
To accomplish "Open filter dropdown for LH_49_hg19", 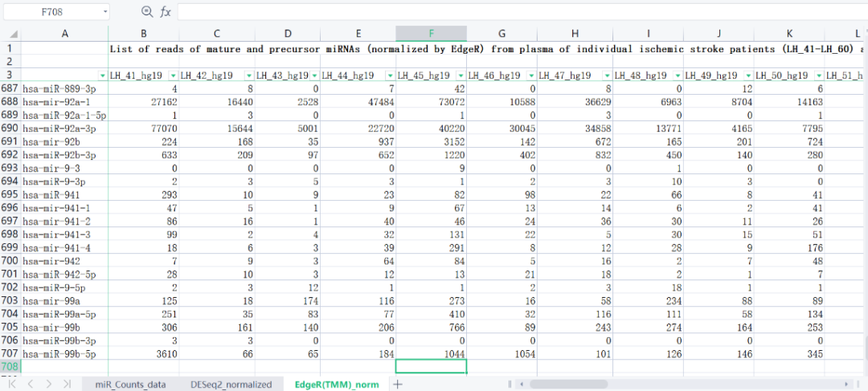I will (x=748, y=75).
